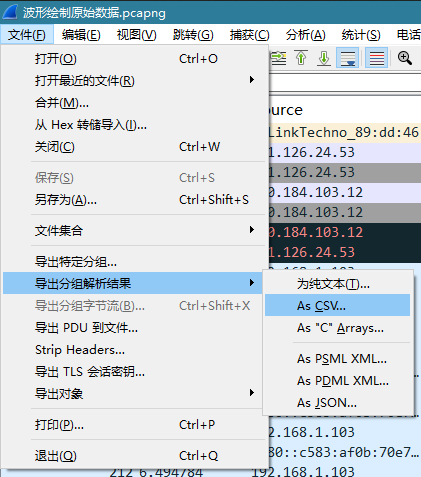Image resolution: width=421 pixels, height=477 pixels.
Task: Open the 视图(V) menu
Action: tap(137, 34)
